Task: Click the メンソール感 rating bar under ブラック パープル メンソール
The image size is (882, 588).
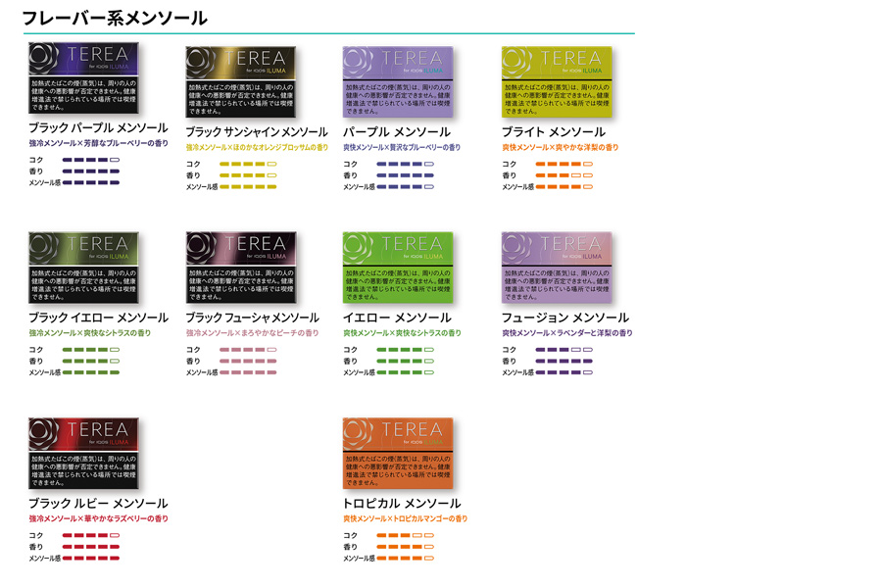Action: (91, 182)
